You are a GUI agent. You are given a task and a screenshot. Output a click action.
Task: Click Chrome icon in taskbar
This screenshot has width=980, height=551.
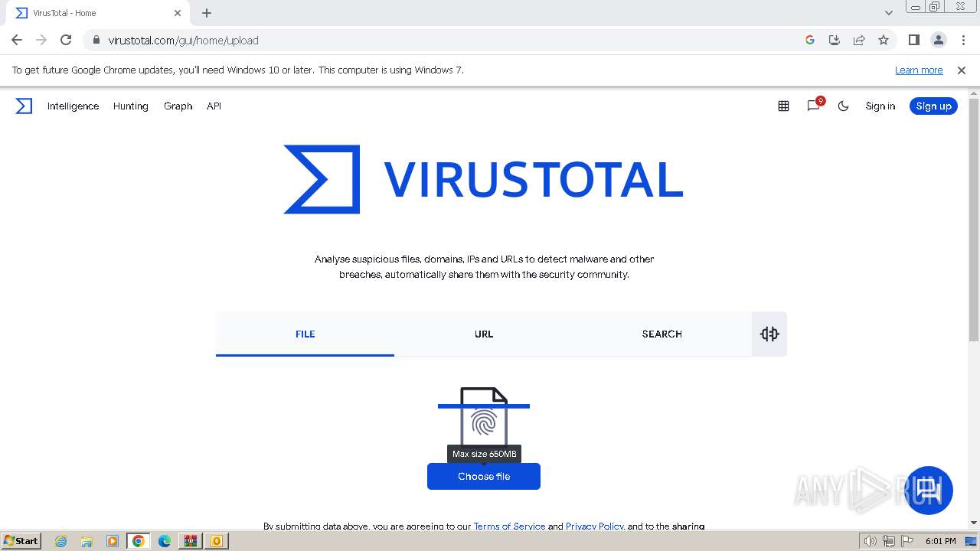point(139,541)
